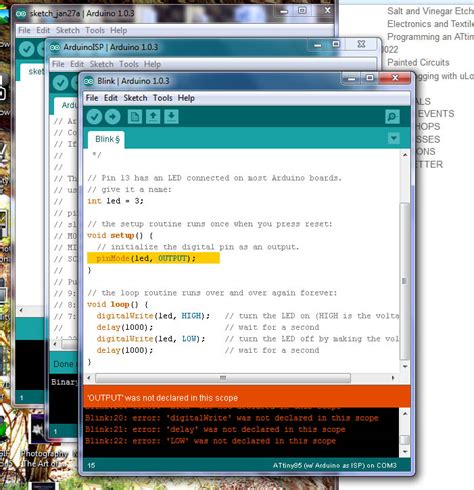This screenshot has height=490, width=474.
Task: Open 'Programming an ATtiny' link in browser
Action: 430,37
